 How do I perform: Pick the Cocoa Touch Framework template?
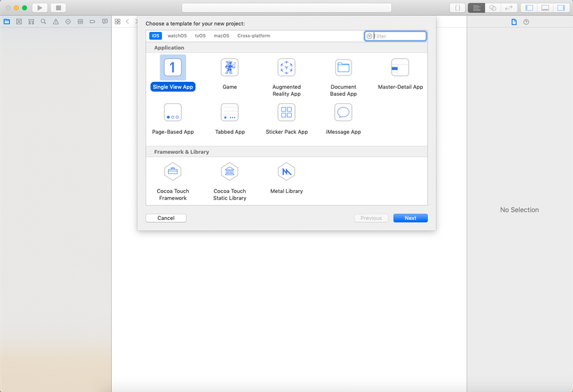(x=173, y=181)
